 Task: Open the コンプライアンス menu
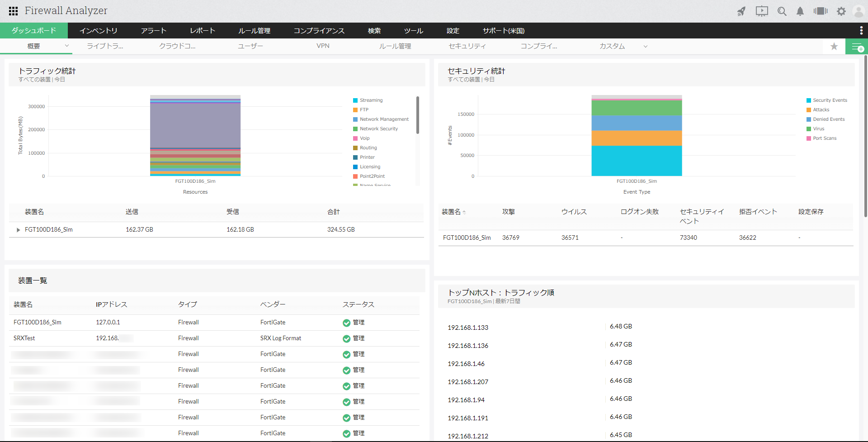(x=319, y=31)
